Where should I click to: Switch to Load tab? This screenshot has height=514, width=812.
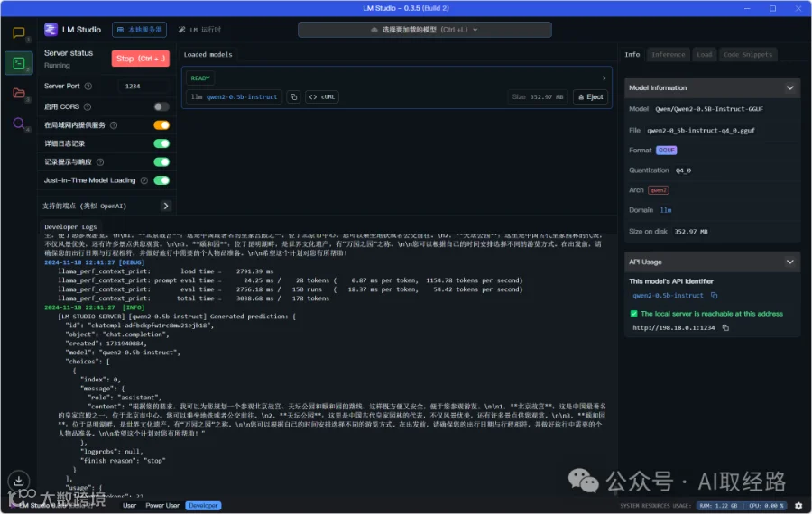704,54
